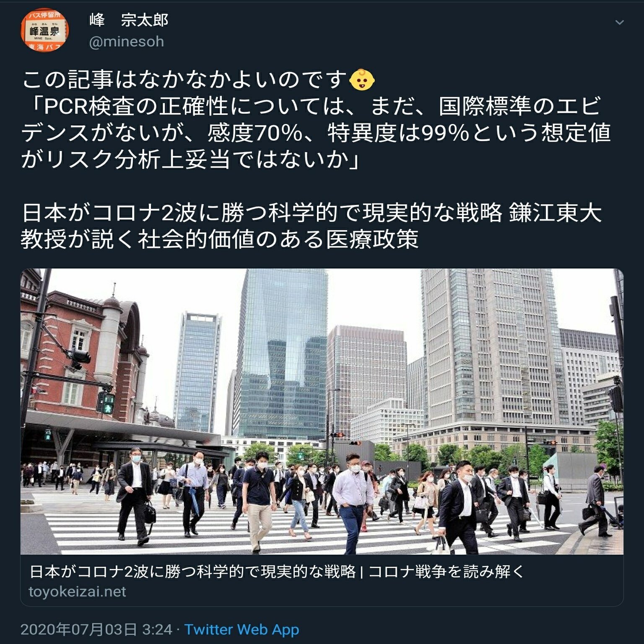
Task: Open card title 日本がコロナ2波に勝つ科学的で現実的な戦略
Action: click(193, 571)
